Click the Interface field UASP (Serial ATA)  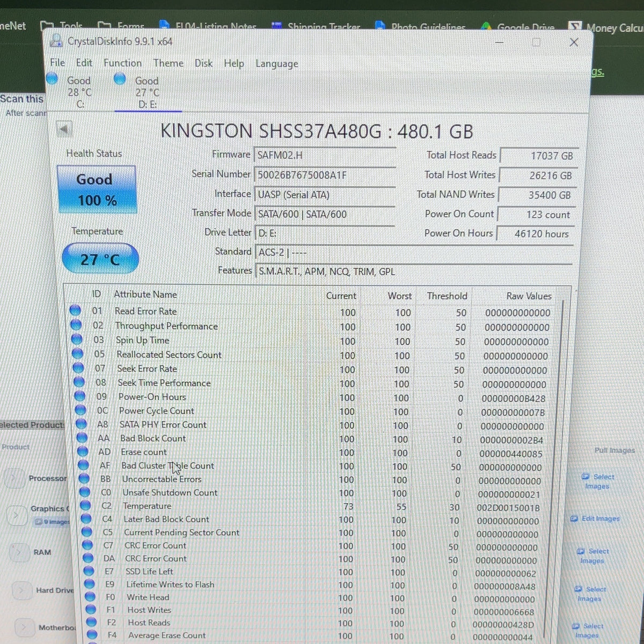(325, 194)
